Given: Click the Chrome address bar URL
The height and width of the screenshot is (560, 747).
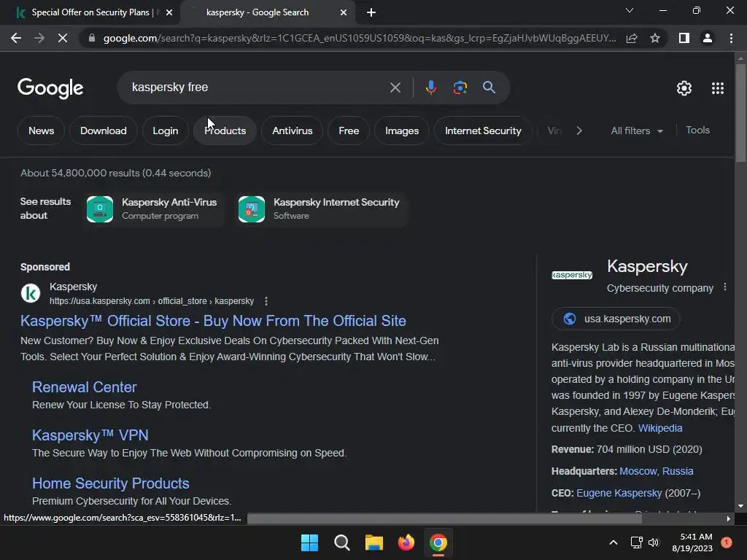Looking at the screenshot, I should tap(359, 38).
